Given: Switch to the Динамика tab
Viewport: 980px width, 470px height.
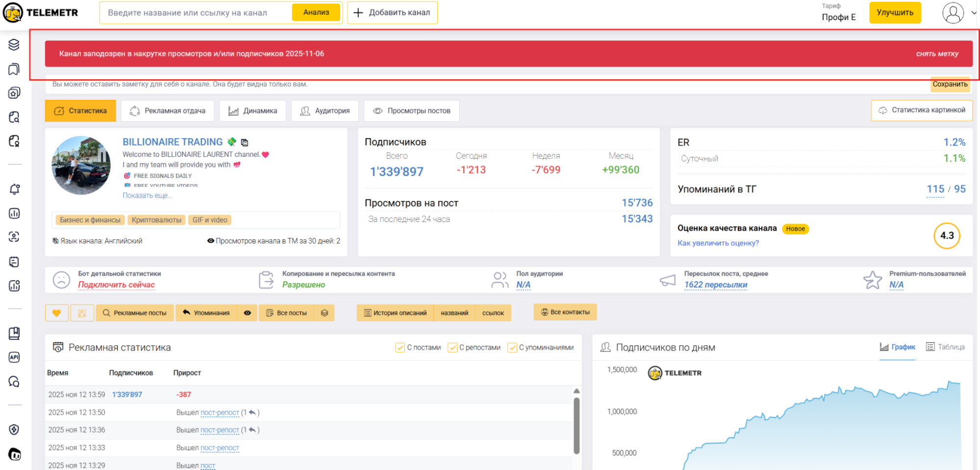Looking at the screenshot, I should [x=253, y=111].
